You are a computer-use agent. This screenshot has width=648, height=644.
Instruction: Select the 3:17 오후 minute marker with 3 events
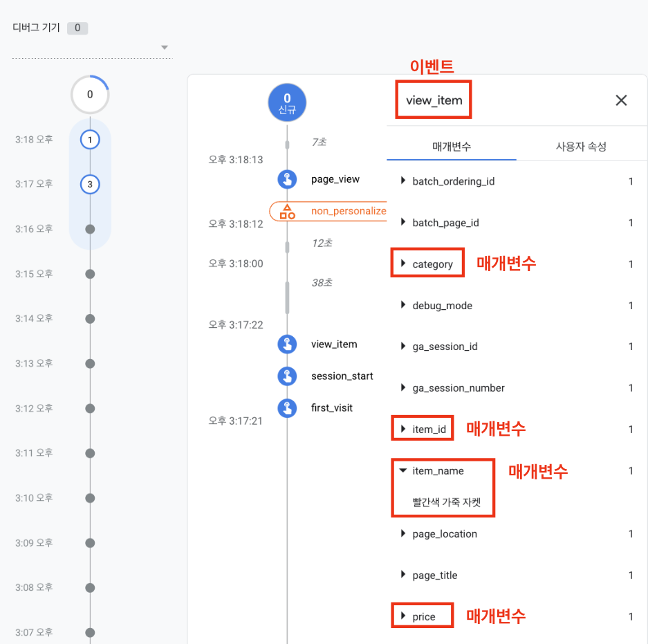click(x=90, y=184)
